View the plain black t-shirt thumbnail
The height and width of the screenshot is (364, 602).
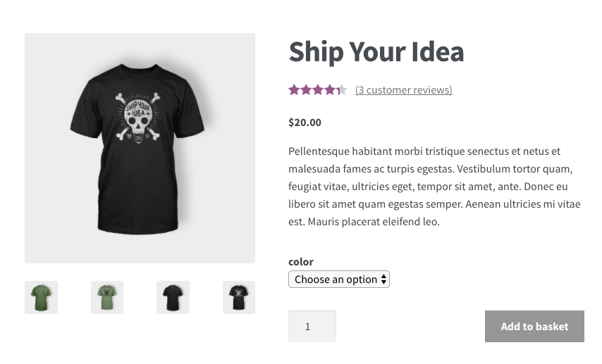(x=173, y=297)
